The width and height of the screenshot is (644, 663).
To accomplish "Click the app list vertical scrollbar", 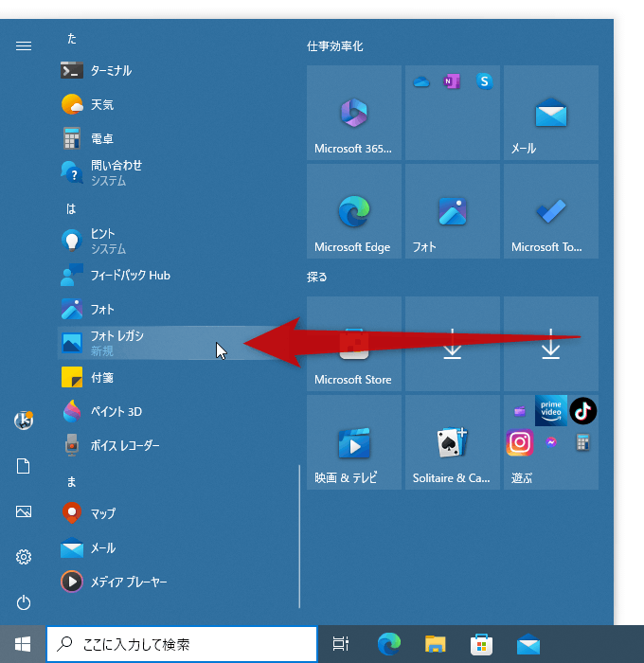I will coord(299,537).
